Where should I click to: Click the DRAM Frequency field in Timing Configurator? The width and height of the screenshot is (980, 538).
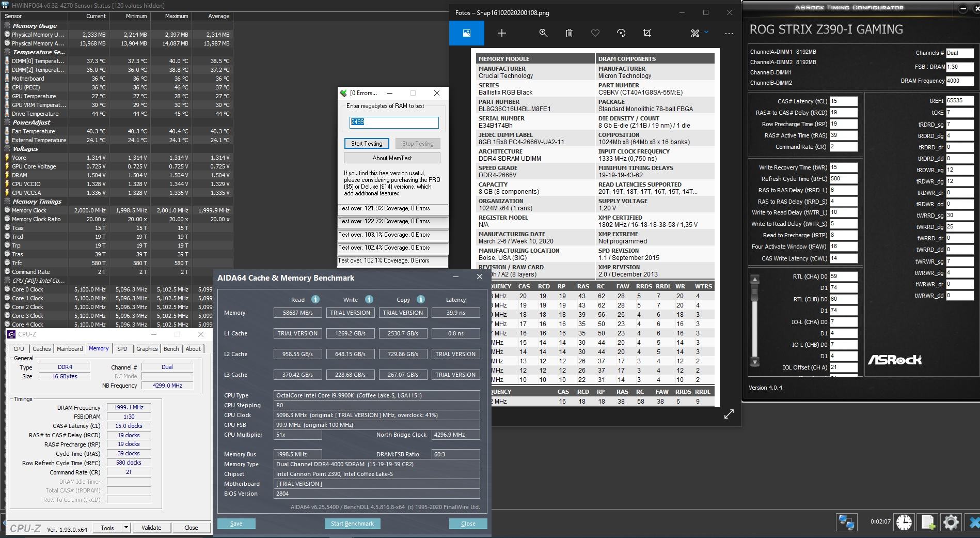click(x=960, y=81)
